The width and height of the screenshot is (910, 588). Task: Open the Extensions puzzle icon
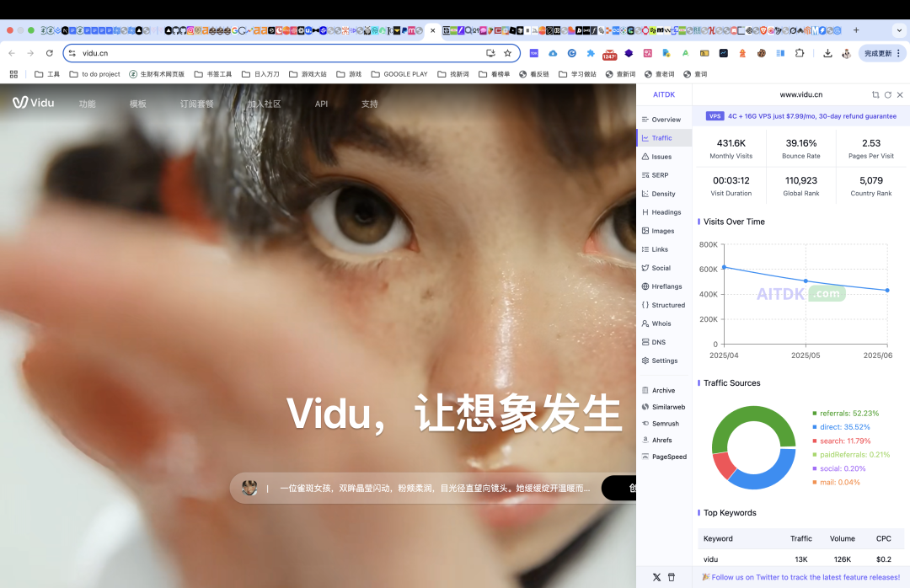[x=800, y=53]
